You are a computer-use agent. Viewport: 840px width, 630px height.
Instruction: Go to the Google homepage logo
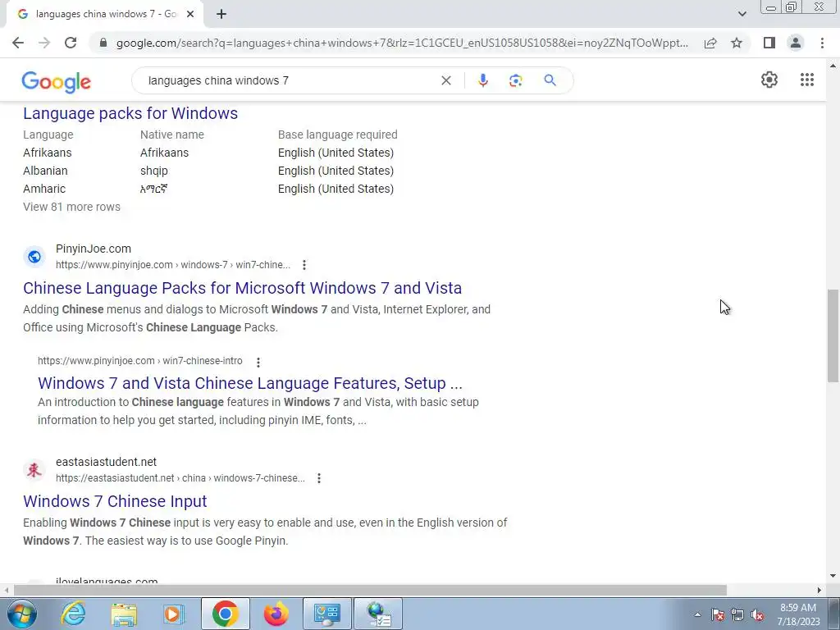[57, 81]
